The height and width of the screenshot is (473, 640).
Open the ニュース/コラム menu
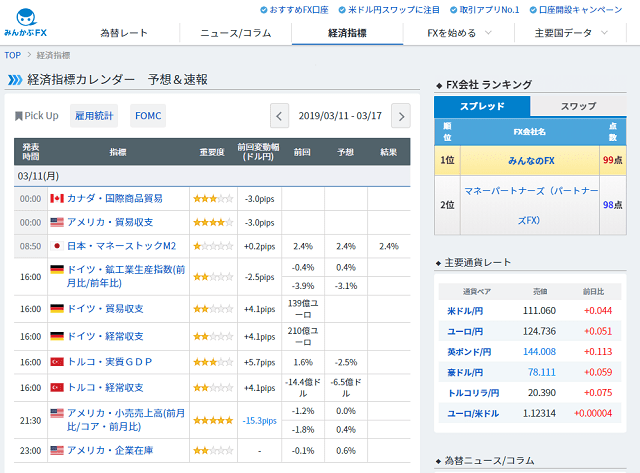(x=236, y=33)
